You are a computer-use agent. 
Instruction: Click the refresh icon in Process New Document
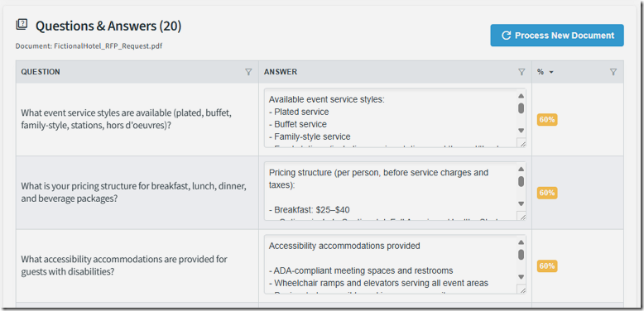[x=506, y=36]
